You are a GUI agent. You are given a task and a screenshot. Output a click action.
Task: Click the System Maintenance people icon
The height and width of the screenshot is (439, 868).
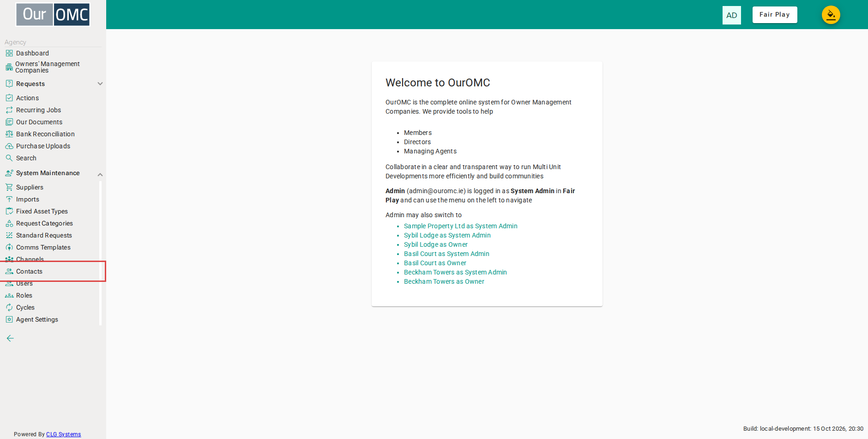pos(9,173)
